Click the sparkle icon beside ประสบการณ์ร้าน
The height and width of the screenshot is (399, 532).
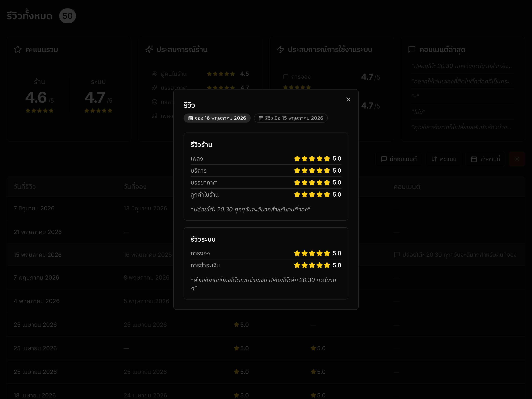(149, 49)
